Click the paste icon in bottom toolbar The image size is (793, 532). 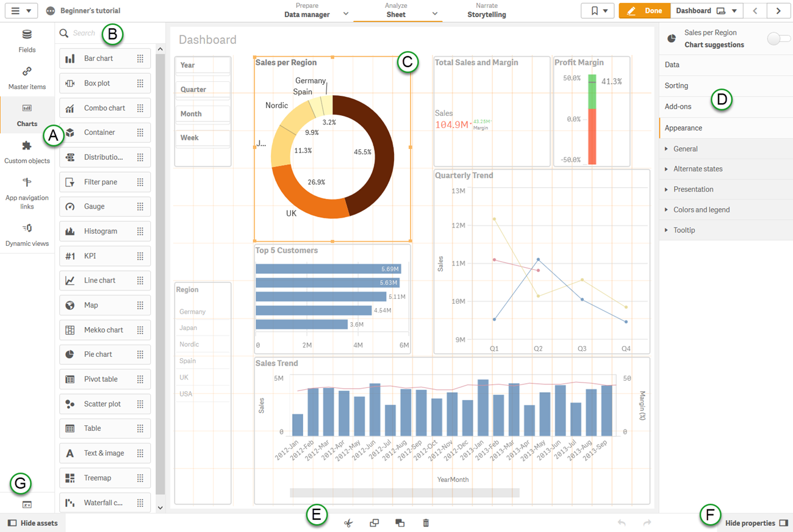(x=400, y=523)
